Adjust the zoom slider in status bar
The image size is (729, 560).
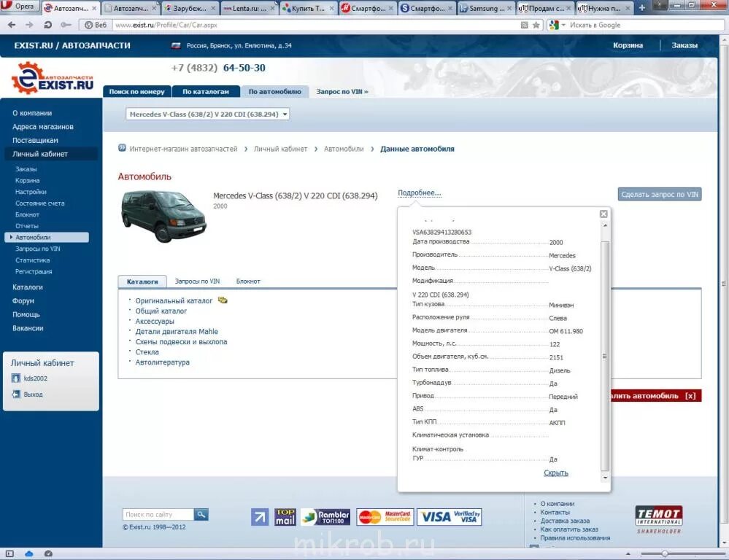click(x=665, y=553)
